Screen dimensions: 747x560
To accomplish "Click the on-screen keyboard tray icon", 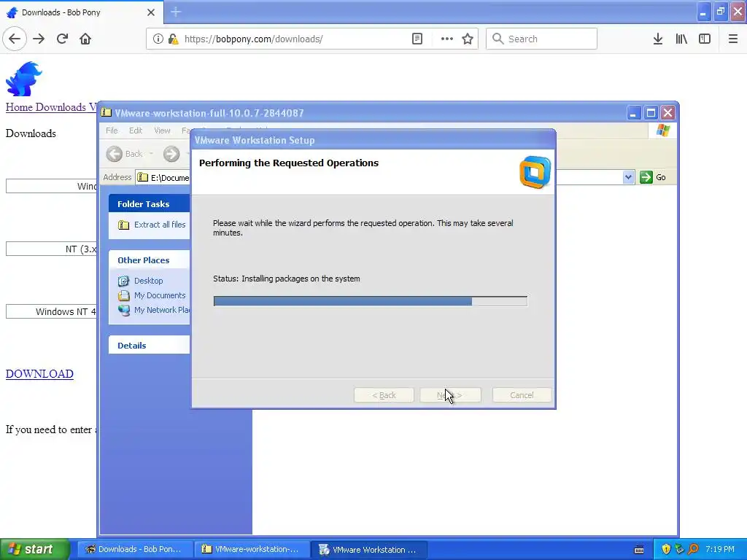I will tap(639, 550).
